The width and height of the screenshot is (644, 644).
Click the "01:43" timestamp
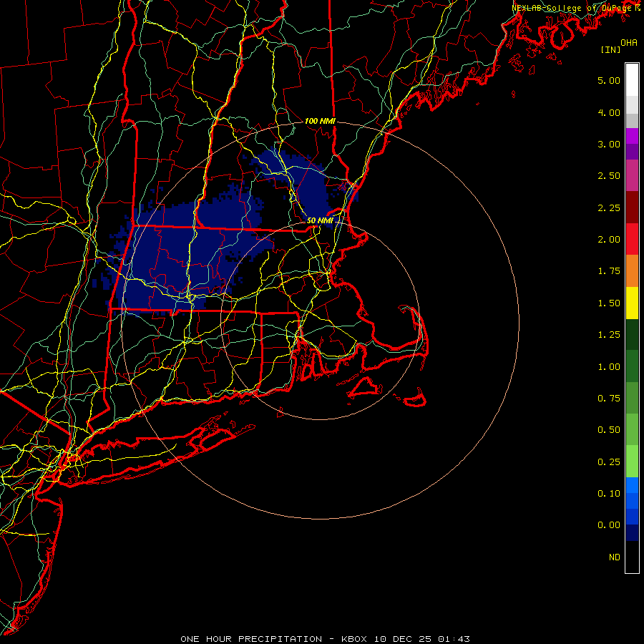click(454, 639)
